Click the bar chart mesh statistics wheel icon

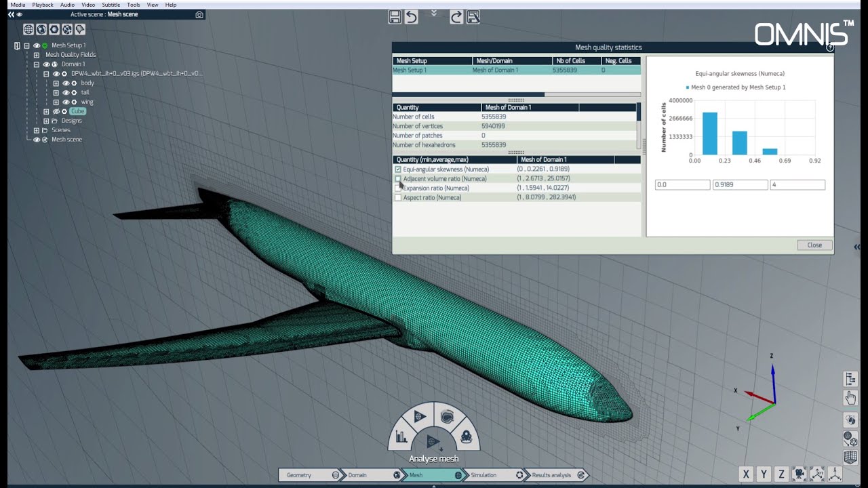click(x=401, y=437)
